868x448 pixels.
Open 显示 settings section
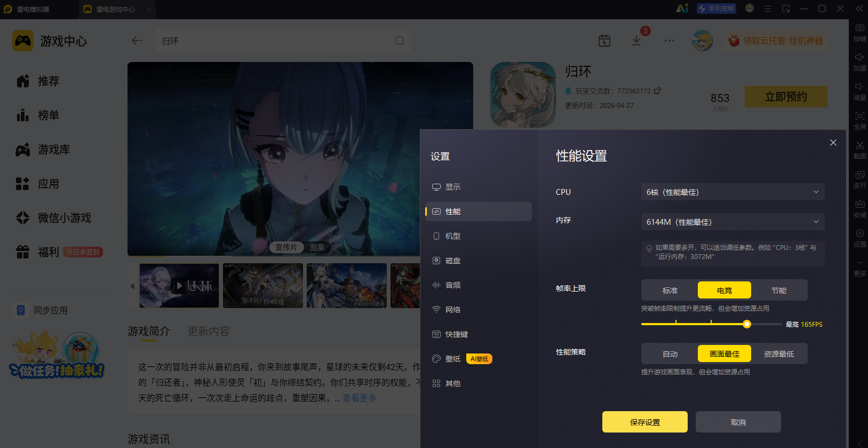coord(479,187)
